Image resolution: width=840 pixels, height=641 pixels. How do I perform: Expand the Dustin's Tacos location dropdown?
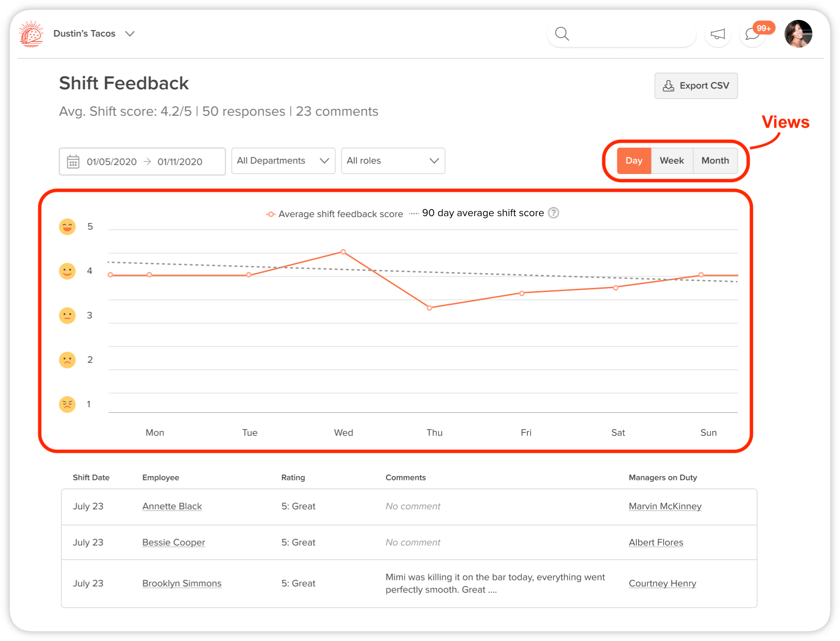pyautogui.click(x=130, y=34)
